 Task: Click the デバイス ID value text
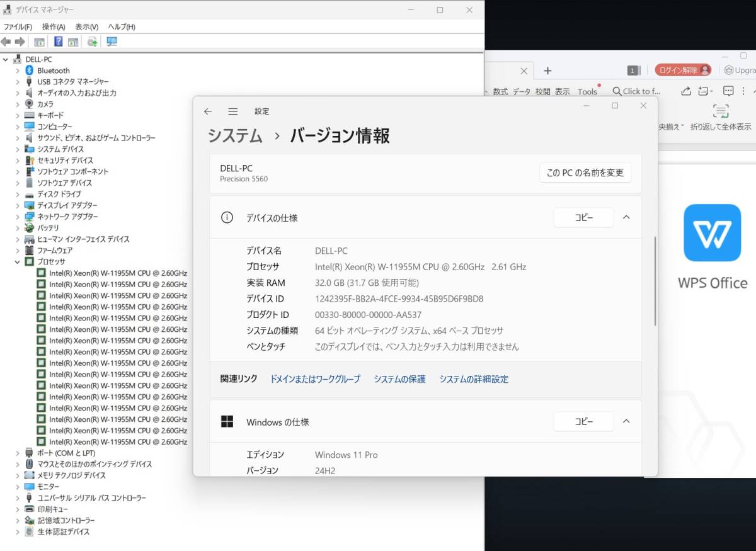coord(399,298)
